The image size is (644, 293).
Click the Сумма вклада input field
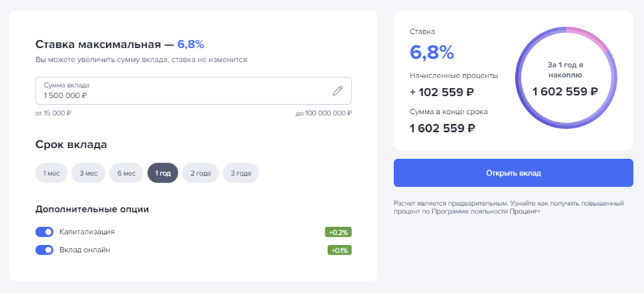193,91
